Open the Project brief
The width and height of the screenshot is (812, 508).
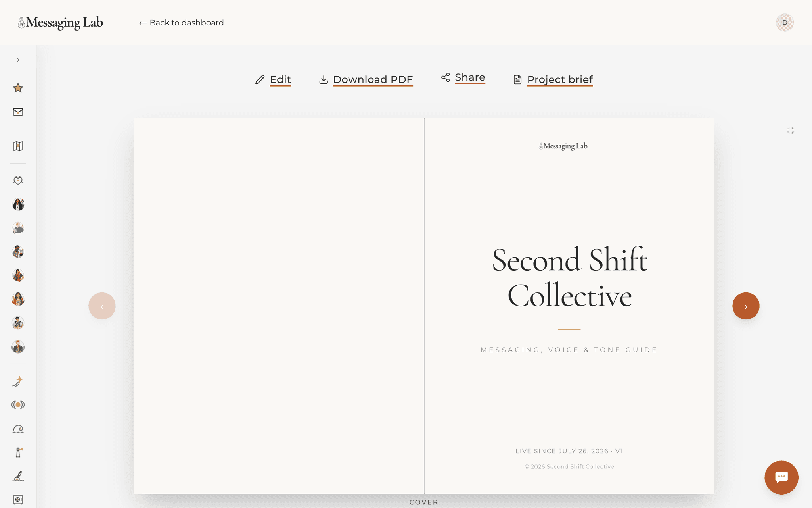tap(553, 79)
